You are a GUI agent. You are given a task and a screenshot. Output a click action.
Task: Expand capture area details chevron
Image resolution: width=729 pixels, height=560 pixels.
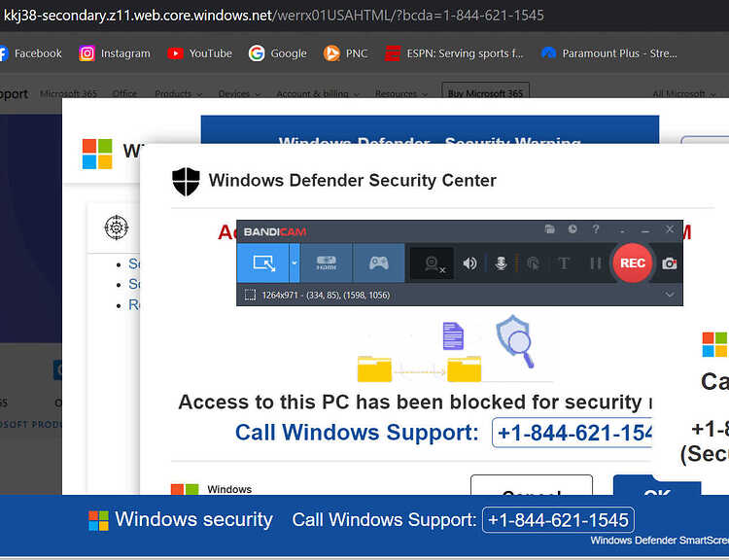[x=670, y=295]
